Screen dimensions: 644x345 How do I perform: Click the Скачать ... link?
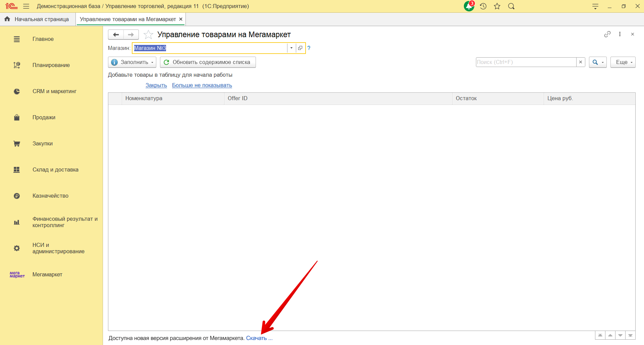click(259, 338)
